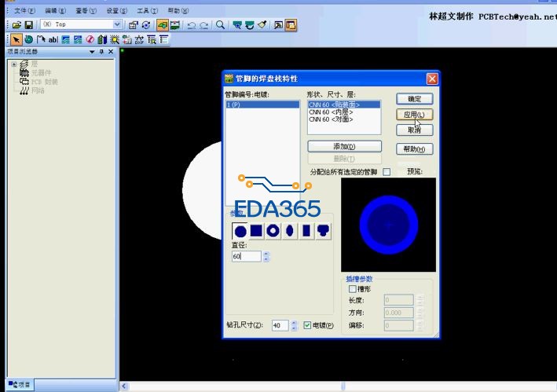
Task: Choose the round circle pad shape
Action: 240,231
